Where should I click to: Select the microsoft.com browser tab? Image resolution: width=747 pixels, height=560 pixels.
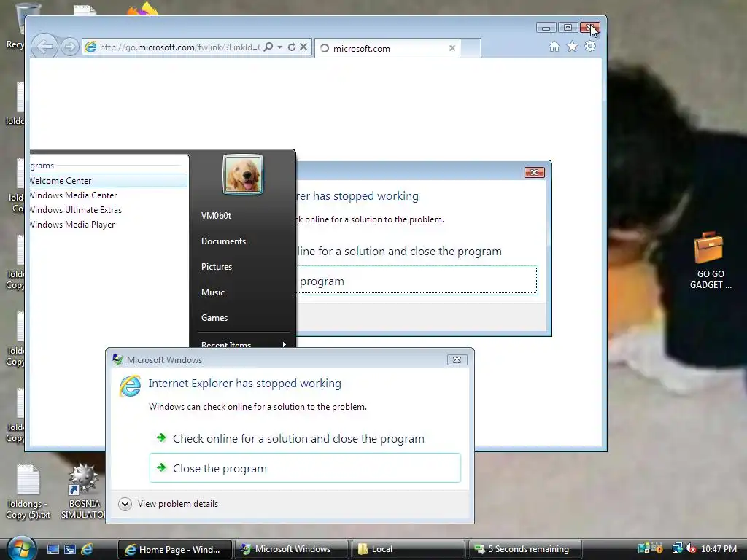tap(387, 48)
